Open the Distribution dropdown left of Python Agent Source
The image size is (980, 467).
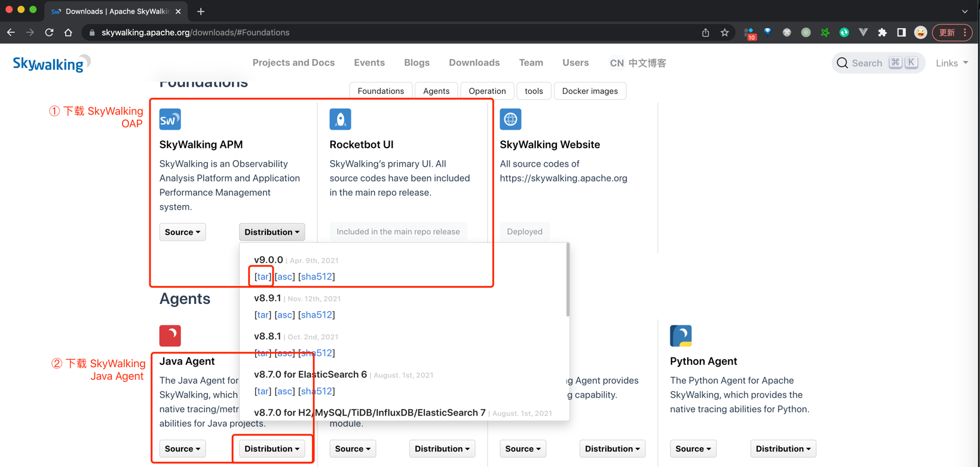(x=612, y=448)
